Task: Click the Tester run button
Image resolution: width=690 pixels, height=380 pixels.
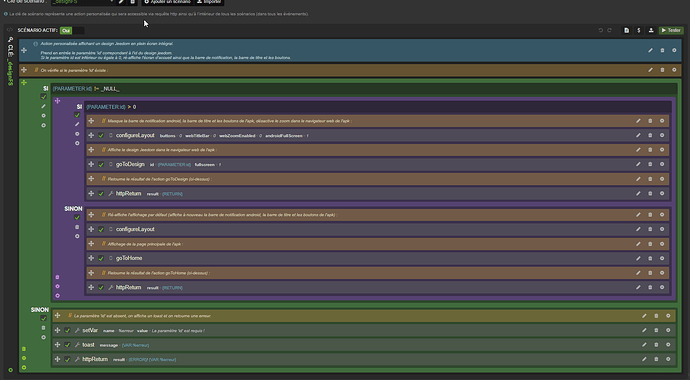Action: [x=671, y=30]
